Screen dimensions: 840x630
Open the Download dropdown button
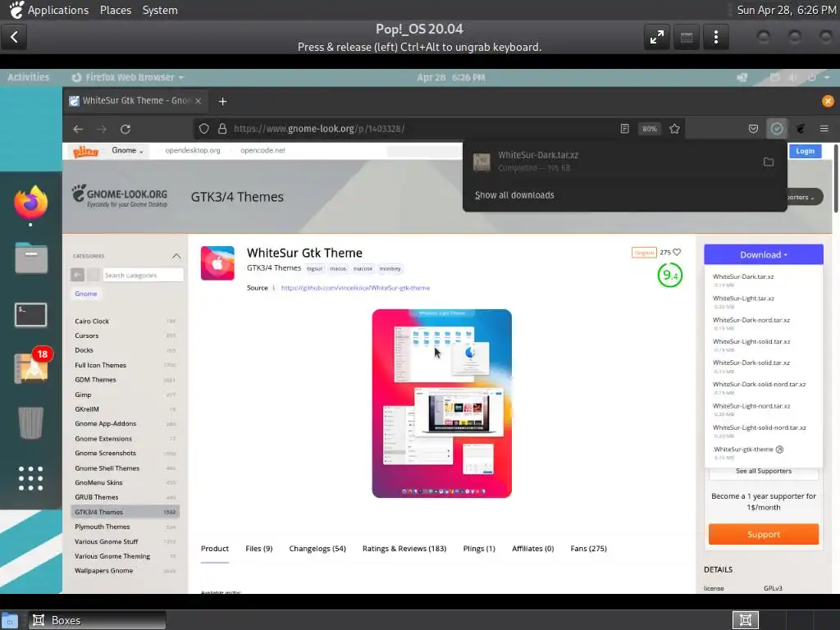tap(764, 255)
